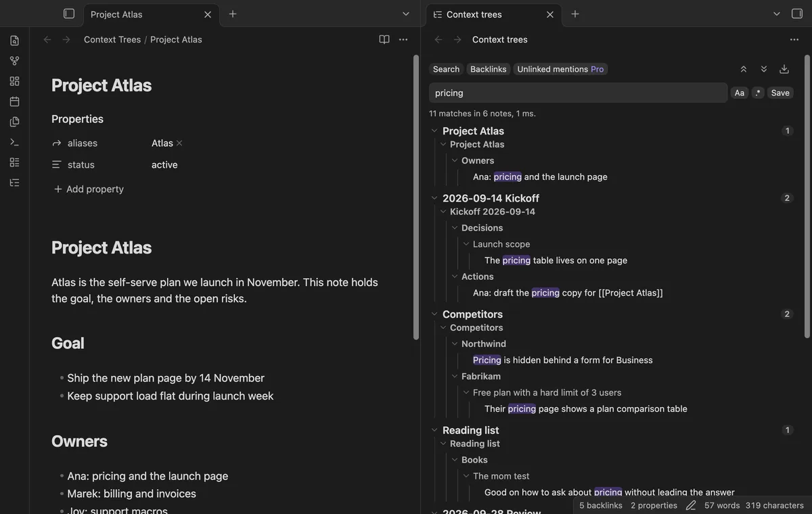Switch Project Atlas note to reading view
Screen dimensions: 812x514
coord(384,39)
